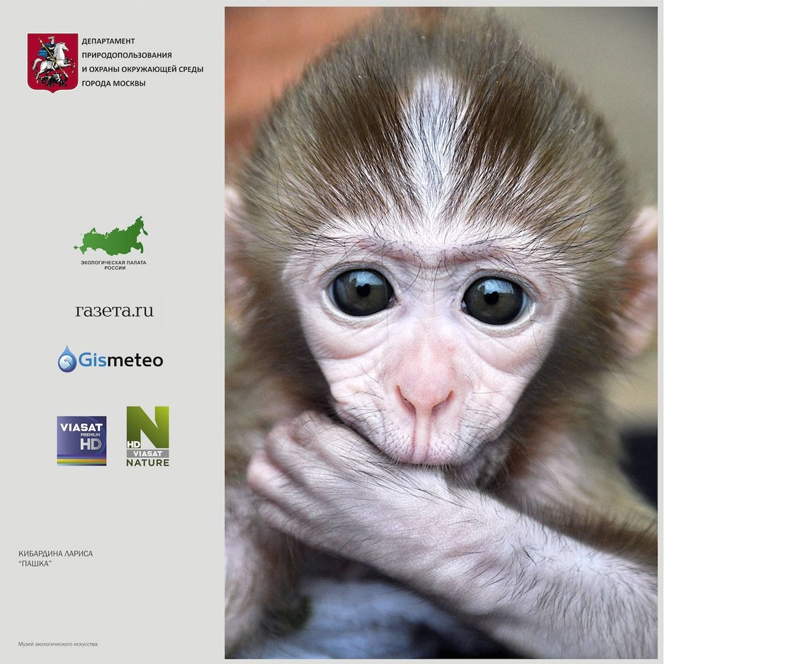Click the города Москвы line of text
The image size is (812, 664).
tap(114, 84)
